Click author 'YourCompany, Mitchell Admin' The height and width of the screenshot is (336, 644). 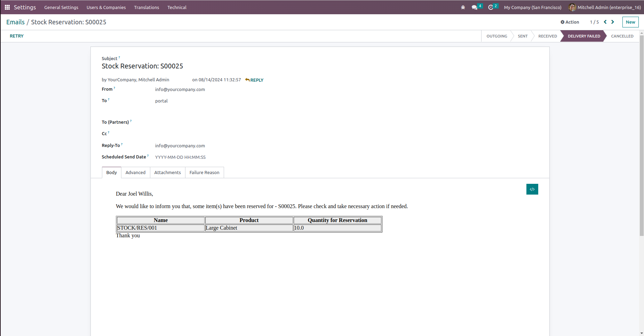(138, 80)
